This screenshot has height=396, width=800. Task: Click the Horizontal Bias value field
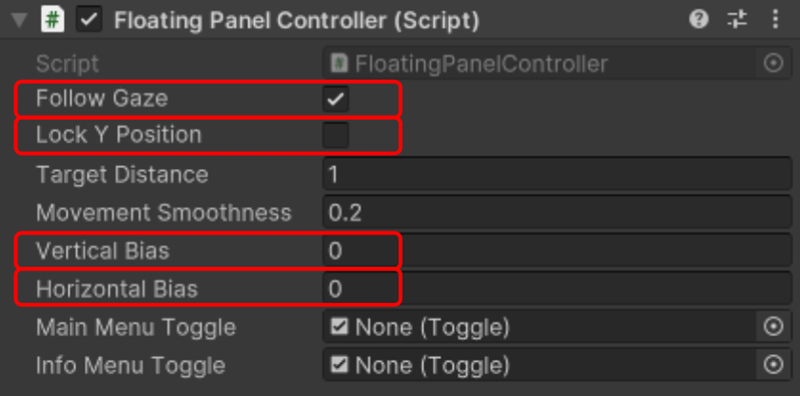click(557, 289)
